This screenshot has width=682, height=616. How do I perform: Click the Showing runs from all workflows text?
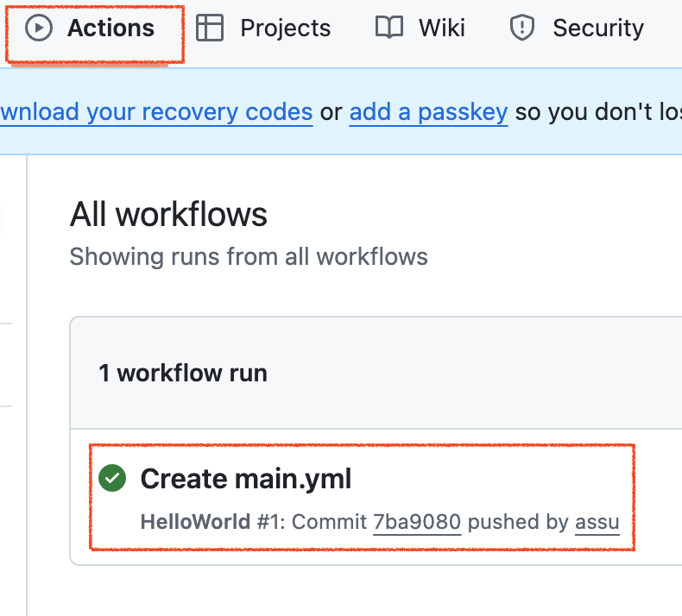249,256
